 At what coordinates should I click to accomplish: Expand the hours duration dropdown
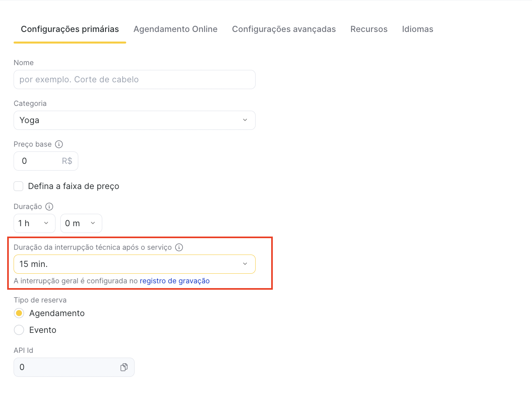point(34,223)
